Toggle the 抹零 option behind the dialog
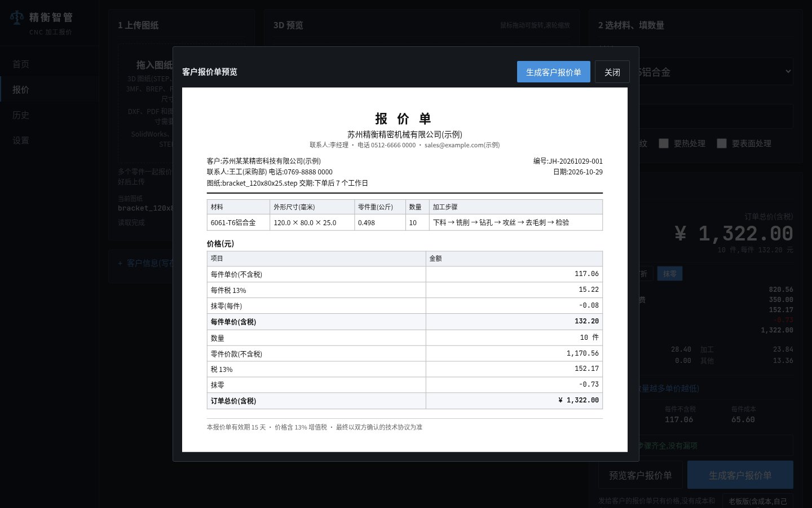The width and height of the screenshot is (812, 508). [x=670, y=274]
